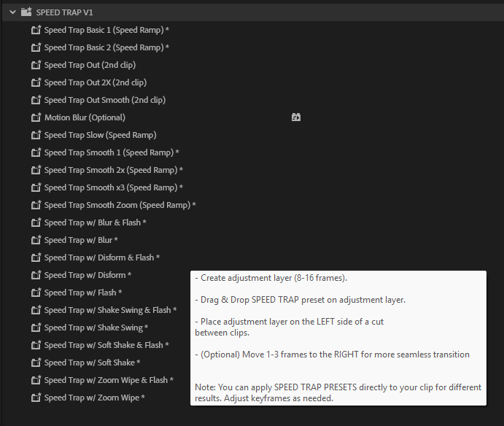
Task: Collapse the SPEED TRAP V1 folder
Action: 12,12
